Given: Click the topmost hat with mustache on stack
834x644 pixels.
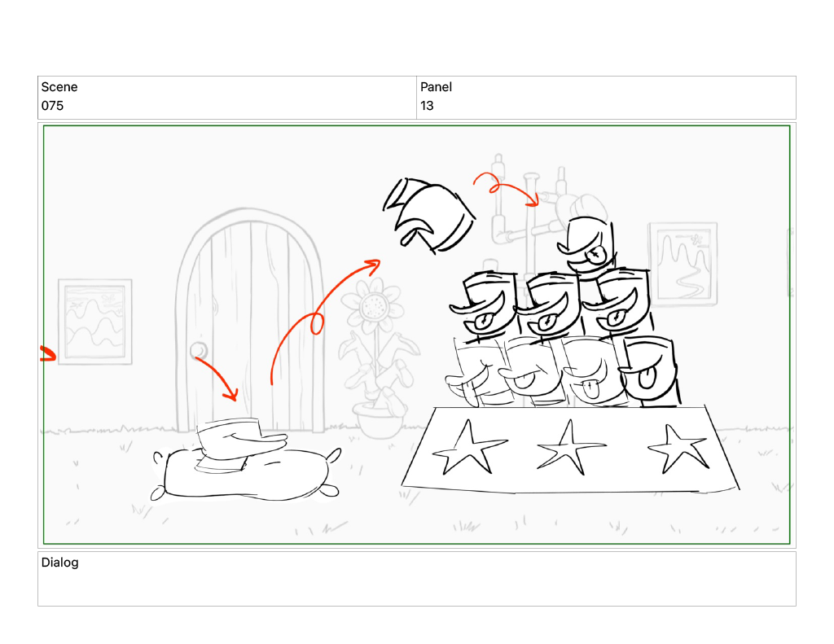Looking at the screenshot, I should [x=588, y=246].
